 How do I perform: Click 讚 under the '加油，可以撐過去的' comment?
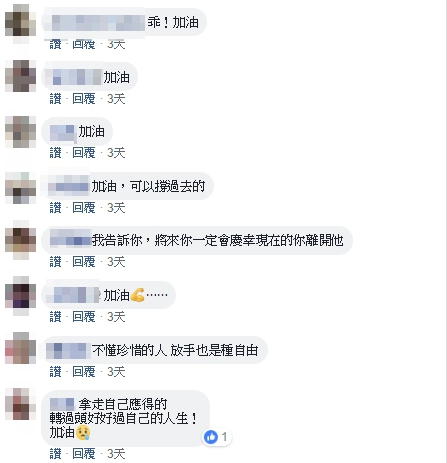56,208
